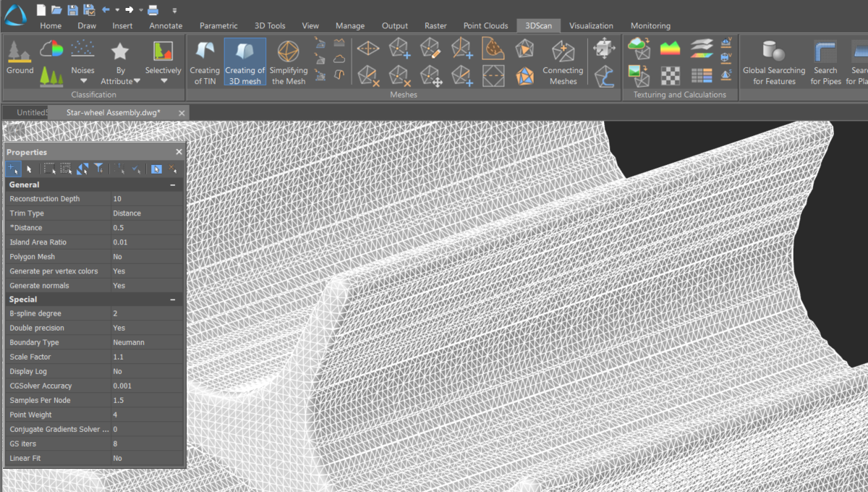Select the add-selection arrow in Properties toolbar
The height and width of the screenshot is (492, 868).
[12, 169]
